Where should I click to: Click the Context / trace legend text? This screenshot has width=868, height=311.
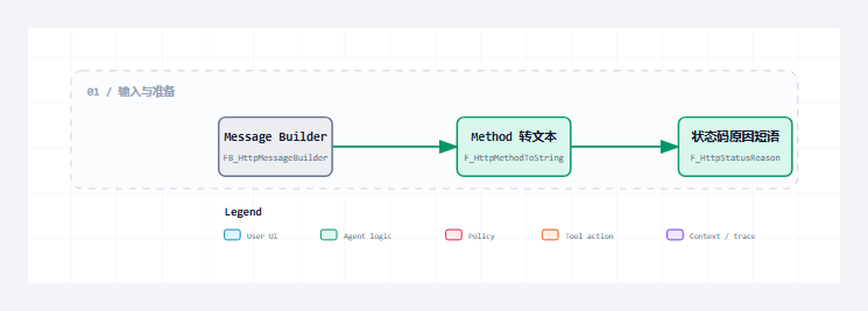(722, 236)
